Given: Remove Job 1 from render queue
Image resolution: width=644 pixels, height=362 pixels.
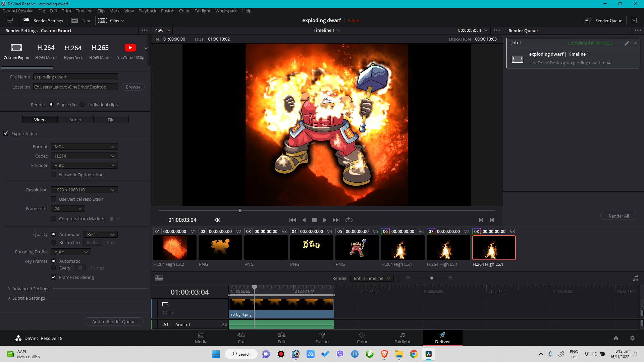Looking at the screenshot, I should tap(636, 43).
